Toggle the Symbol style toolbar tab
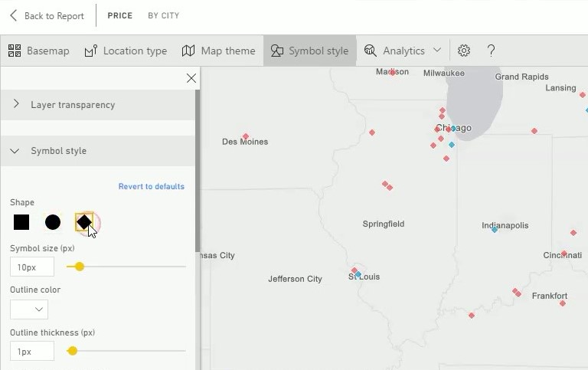The width and height of the screenshot is (588, 370). [x=309, y=51]
